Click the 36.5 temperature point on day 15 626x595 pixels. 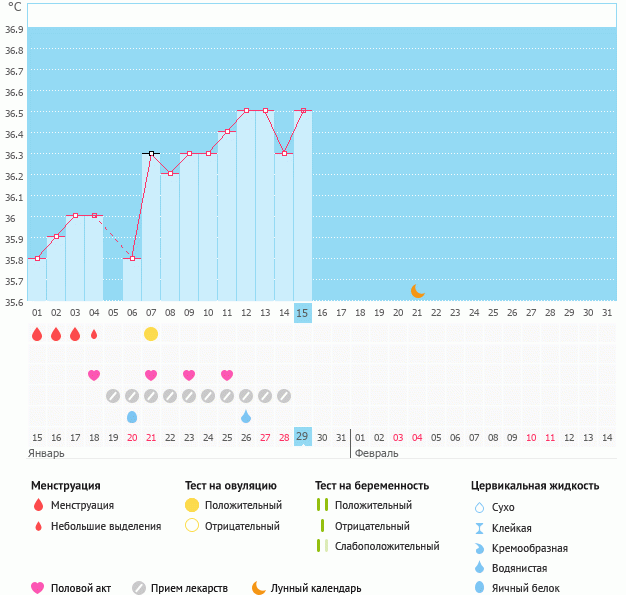click(303, 111)
